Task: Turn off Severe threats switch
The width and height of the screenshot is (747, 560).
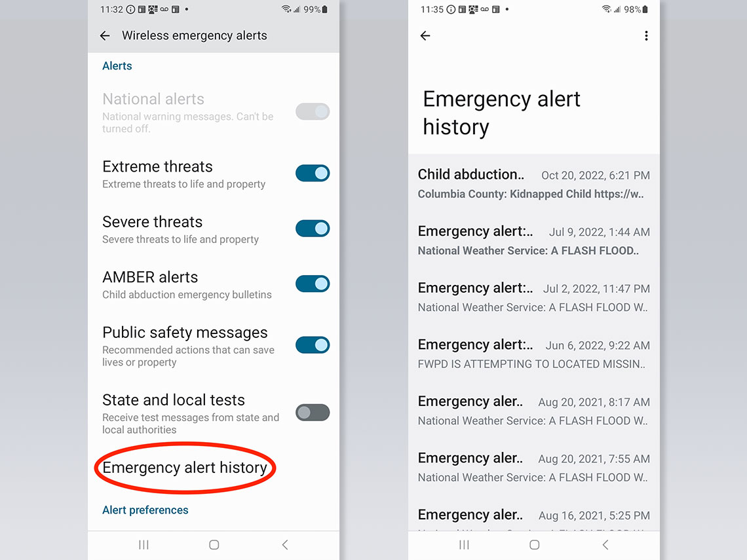Action: coord(313,229)
